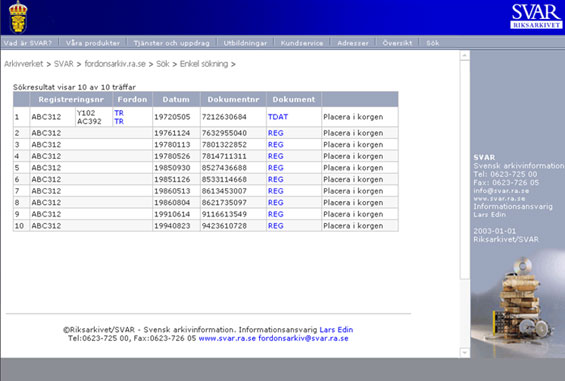Open the Sök menu item in navigation bar

432,43
